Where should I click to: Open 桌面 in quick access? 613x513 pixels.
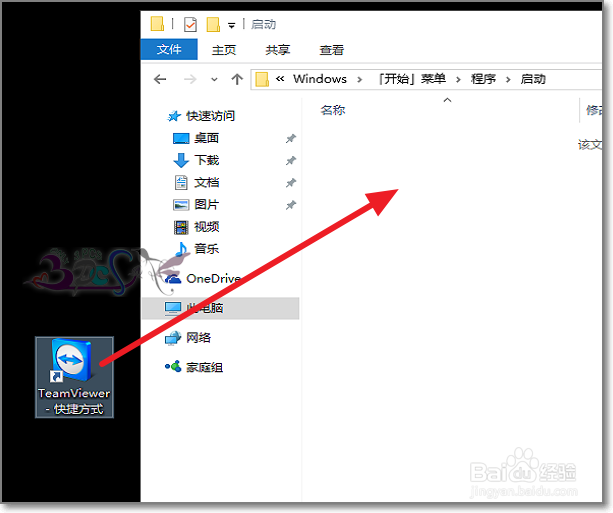coord(206,138)
